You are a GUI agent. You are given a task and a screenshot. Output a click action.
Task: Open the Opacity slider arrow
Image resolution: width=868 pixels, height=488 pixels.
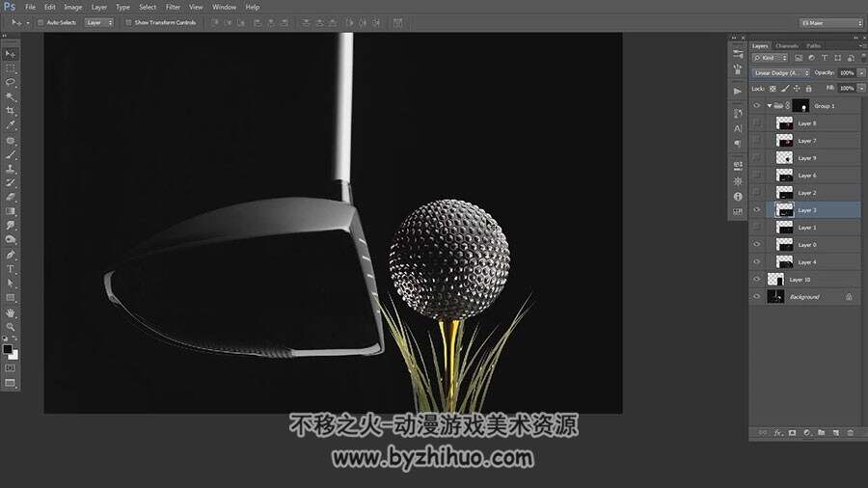861,73
